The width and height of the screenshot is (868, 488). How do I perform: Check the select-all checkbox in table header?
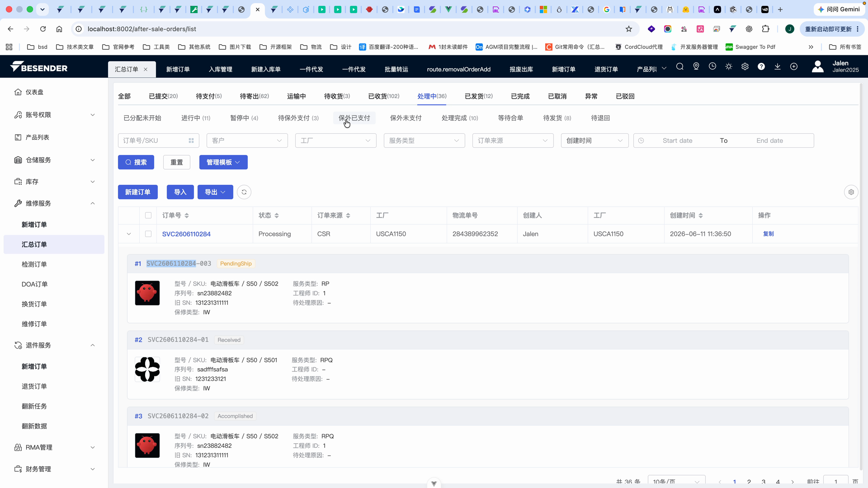pos(148,216)
